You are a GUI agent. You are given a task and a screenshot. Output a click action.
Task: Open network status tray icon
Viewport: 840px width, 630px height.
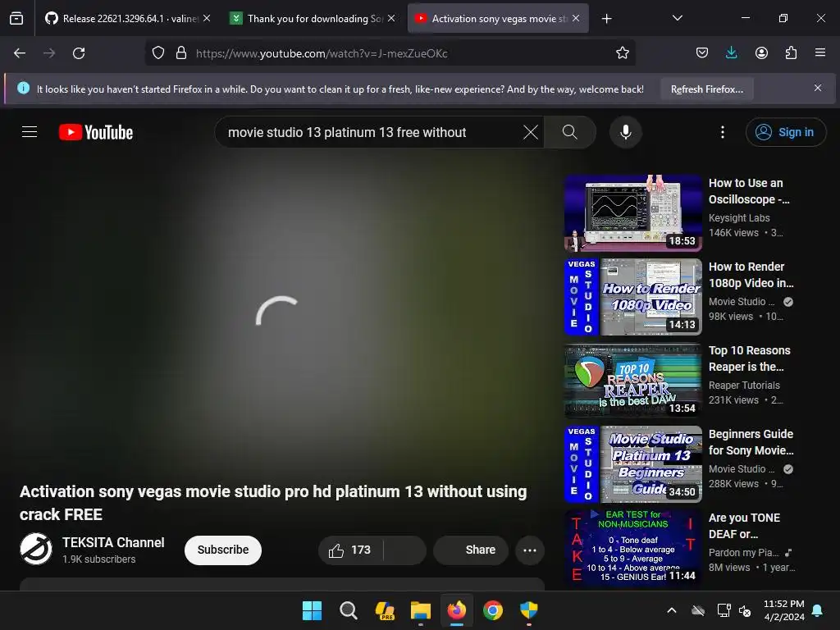tap(724, 610)
